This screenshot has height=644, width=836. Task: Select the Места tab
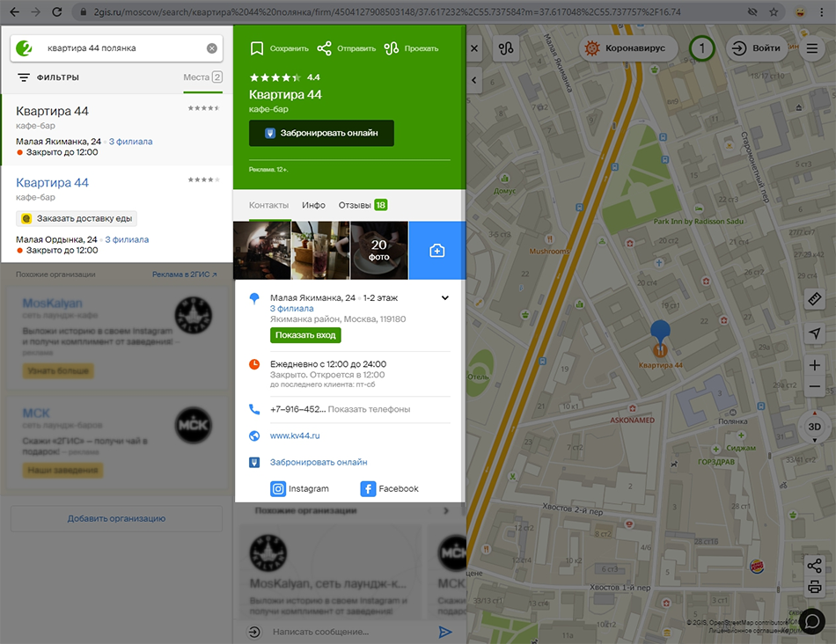coord(202,77)
